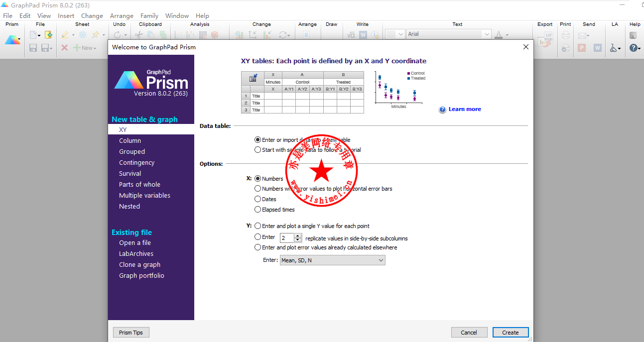644x342 pixels.
Task: Click the dice simulate icon in Analysis
Action: click(215, 35)
